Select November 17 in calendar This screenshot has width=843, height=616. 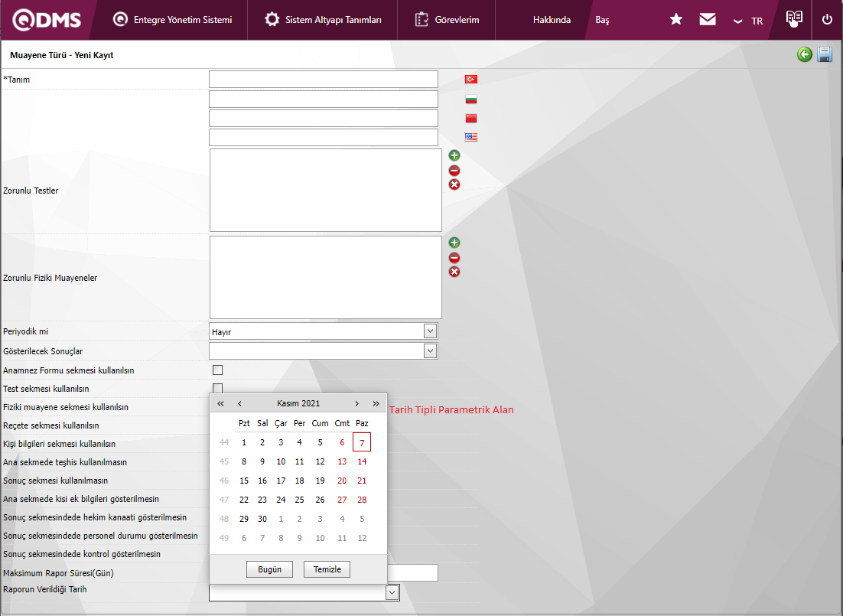[281, 481]
